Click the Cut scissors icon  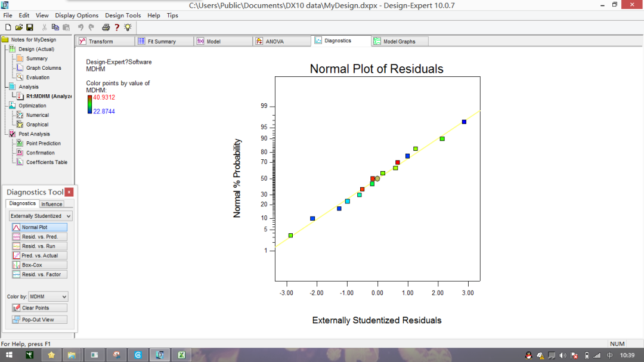(44, 27)
